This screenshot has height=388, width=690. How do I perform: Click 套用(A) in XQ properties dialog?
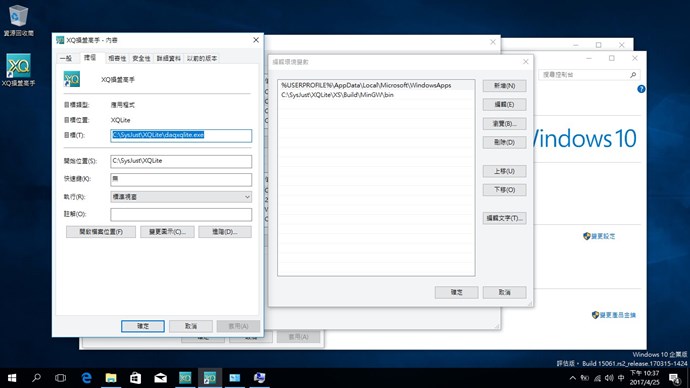click(x=238, y=326)
